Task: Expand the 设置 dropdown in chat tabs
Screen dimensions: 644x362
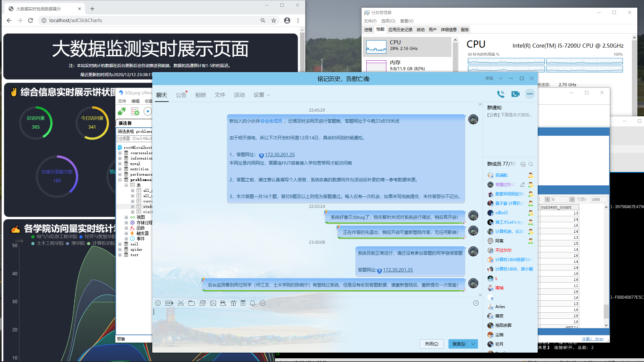Action: point(262,95)
